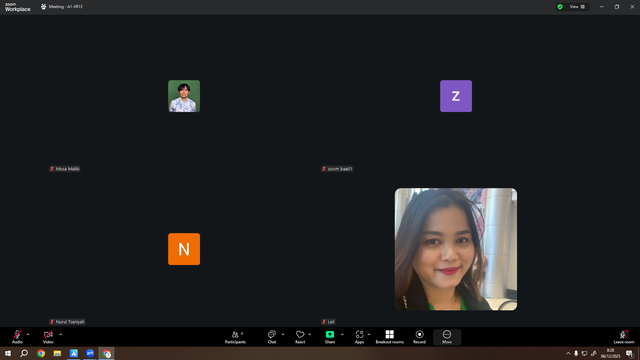This screenshot has height=360, width=640.
Task: Expand arrow next to React
Action: point(310,334)
